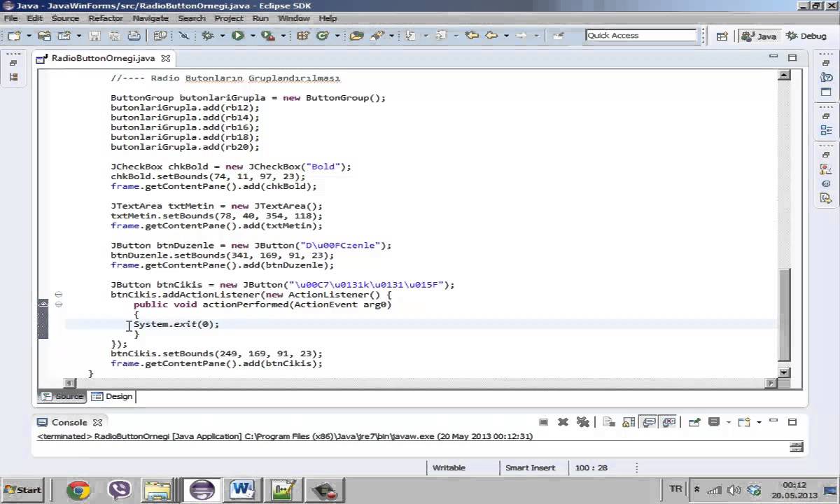Image resolution: width=840 pixels, height=504 pixels.
Task: Select the Console view tab
Action: (69, 422)
